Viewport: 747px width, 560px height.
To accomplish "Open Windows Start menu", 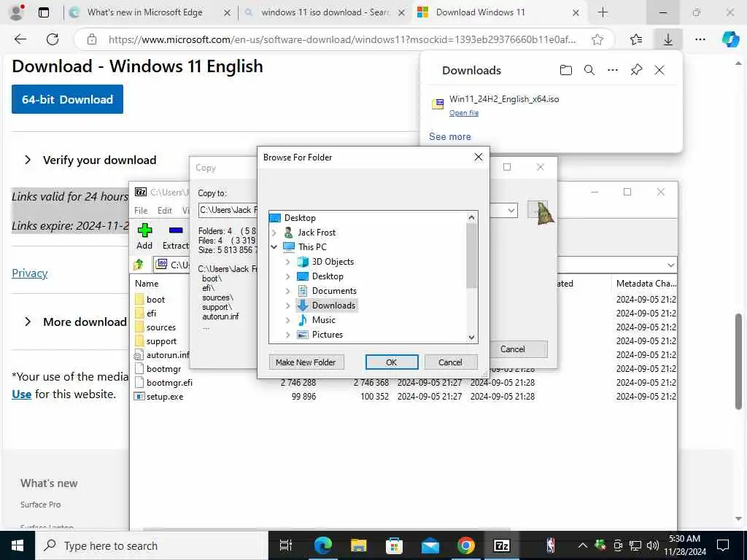I will (x=18, y=545).
